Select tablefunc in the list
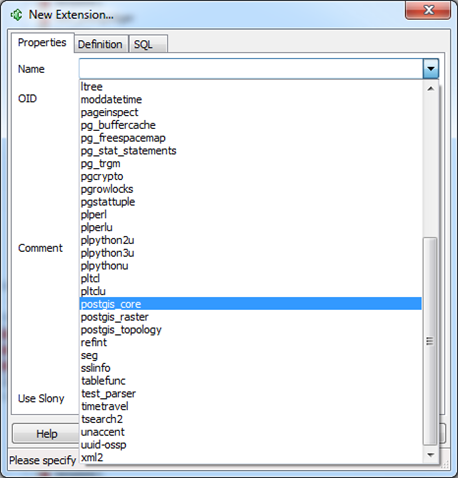Screen dimensions: 458x478 point(251,381)
